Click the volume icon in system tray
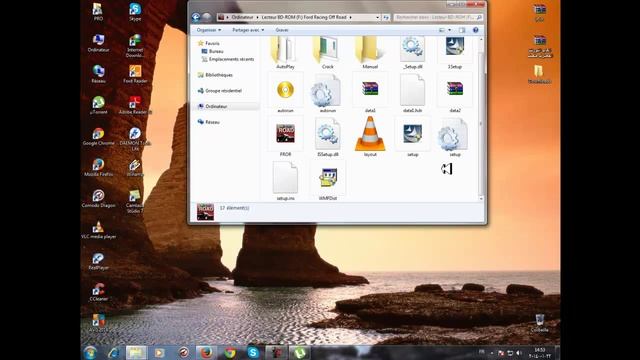Viewport: 640px width, 360px height. pyautogui.click(x=519, y=353)
